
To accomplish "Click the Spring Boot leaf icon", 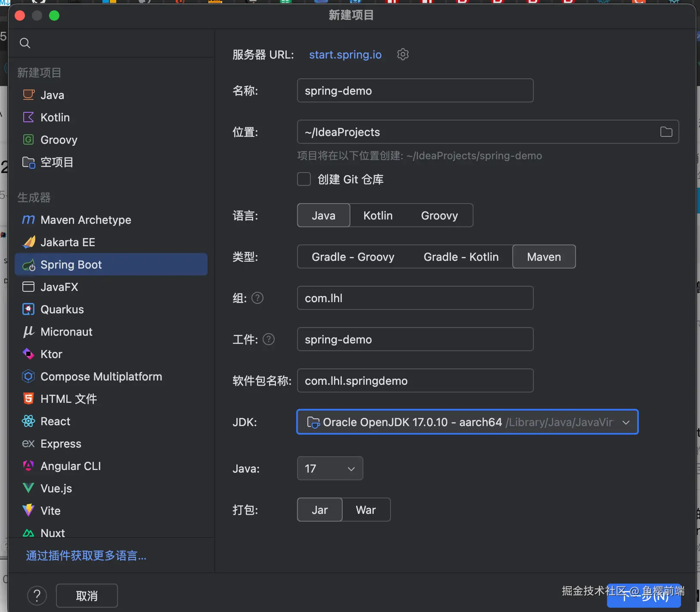I will pos(28,265).
